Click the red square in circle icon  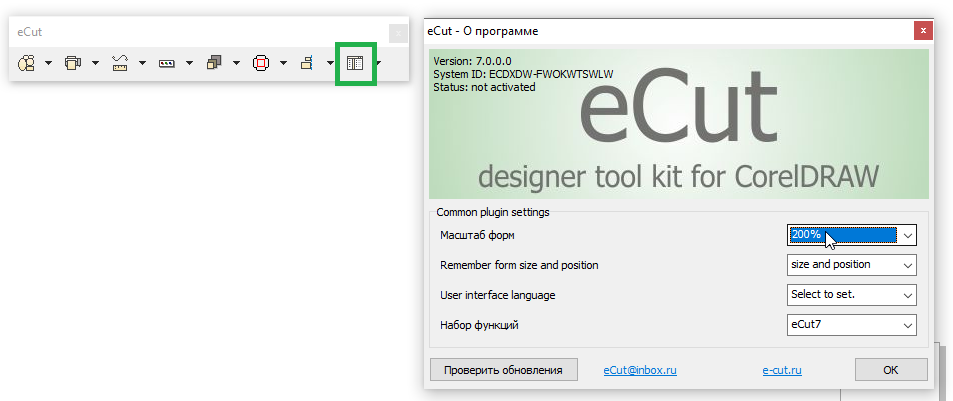pos(261,63)
